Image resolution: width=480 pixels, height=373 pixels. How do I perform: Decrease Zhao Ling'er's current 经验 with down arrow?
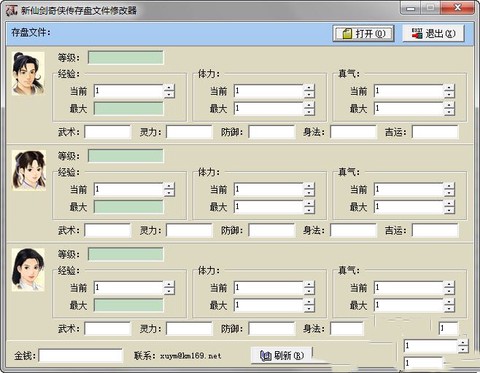(169, 193)
